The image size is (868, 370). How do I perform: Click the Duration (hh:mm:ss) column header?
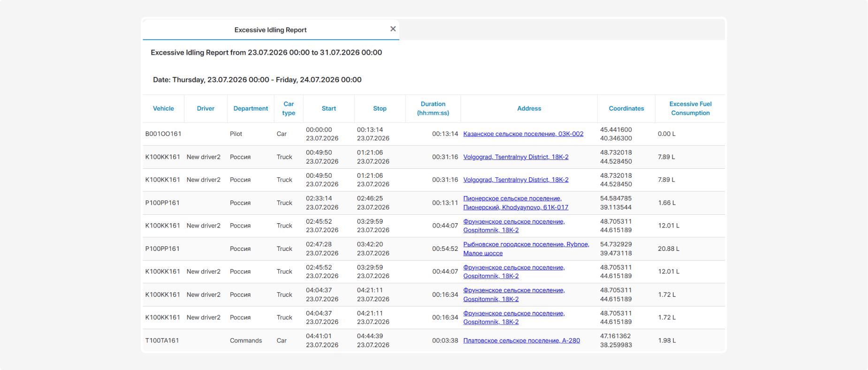click(x=433, y=109)
